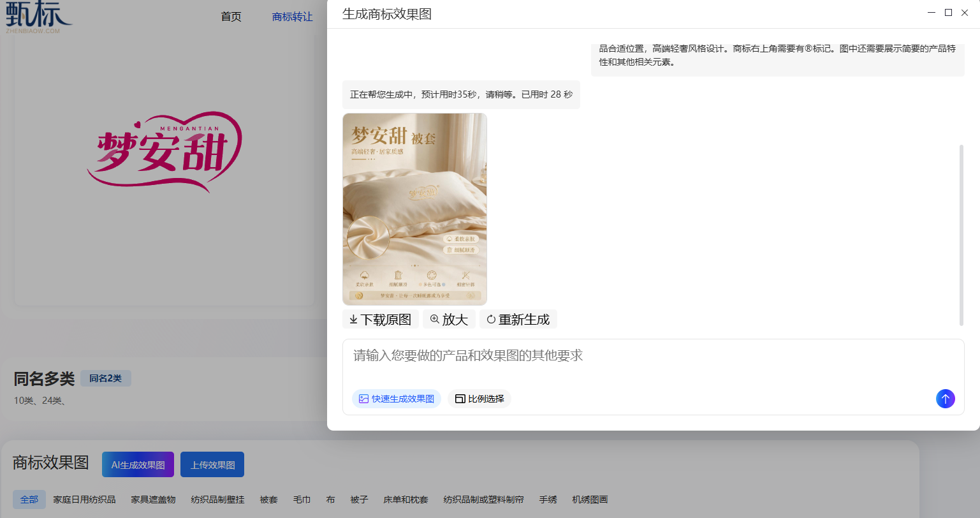Select the 手绣 category tab
This screenshot has width=980, height=518.
point(548,500)
